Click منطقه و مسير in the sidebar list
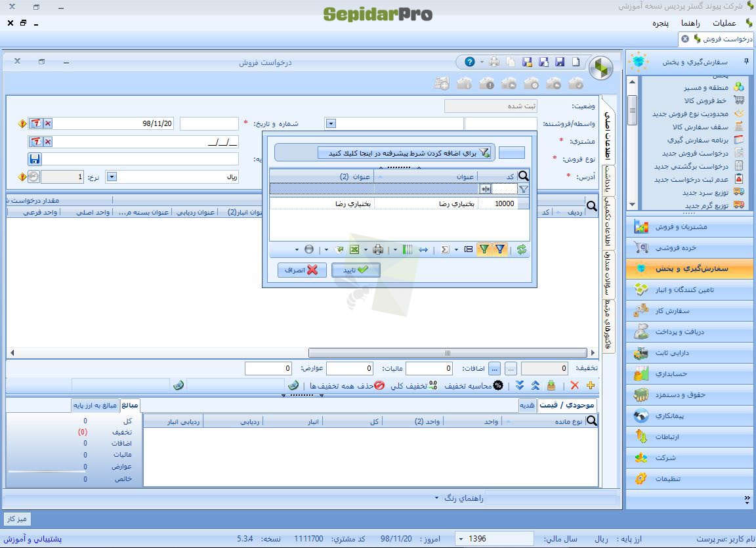 pos(706,87)
